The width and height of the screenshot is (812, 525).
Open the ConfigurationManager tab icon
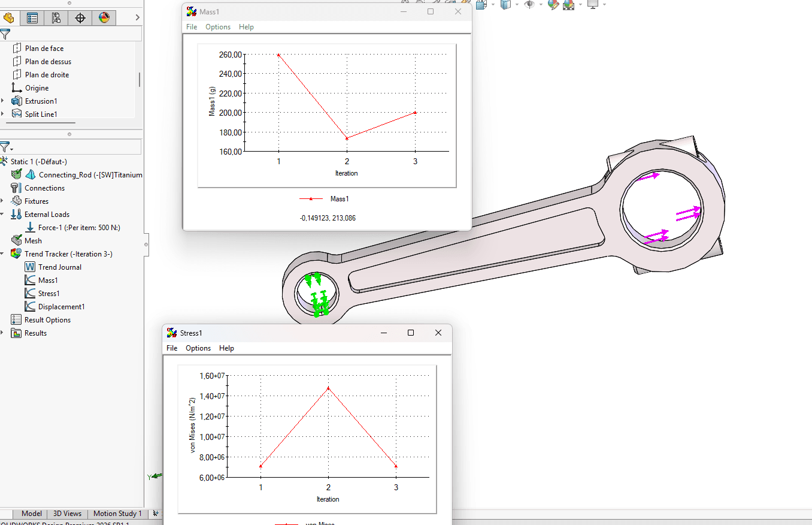[x=56, y=18]
